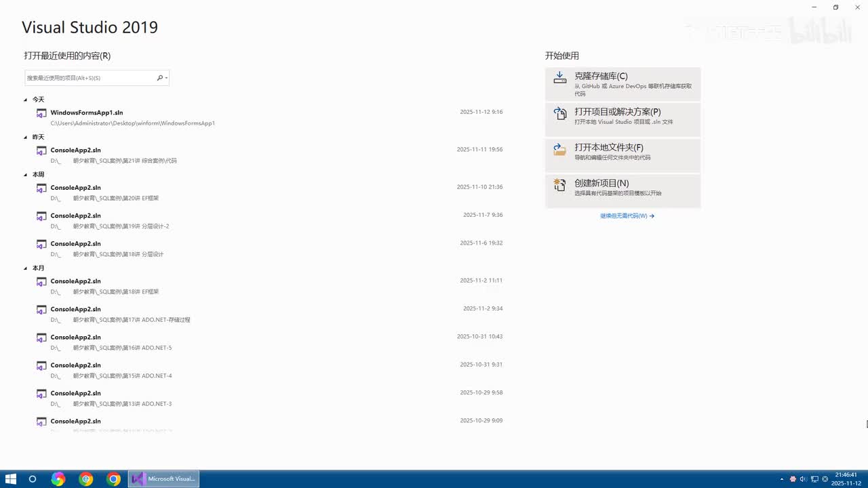Open WindowsFormsApp1.sln from recent list
Viewport: 868px width, 488px height.
coord(87,113)
